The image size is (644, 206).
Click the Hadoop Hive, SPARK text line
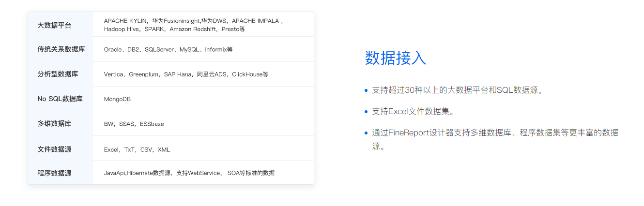click(x=174, y=29)
